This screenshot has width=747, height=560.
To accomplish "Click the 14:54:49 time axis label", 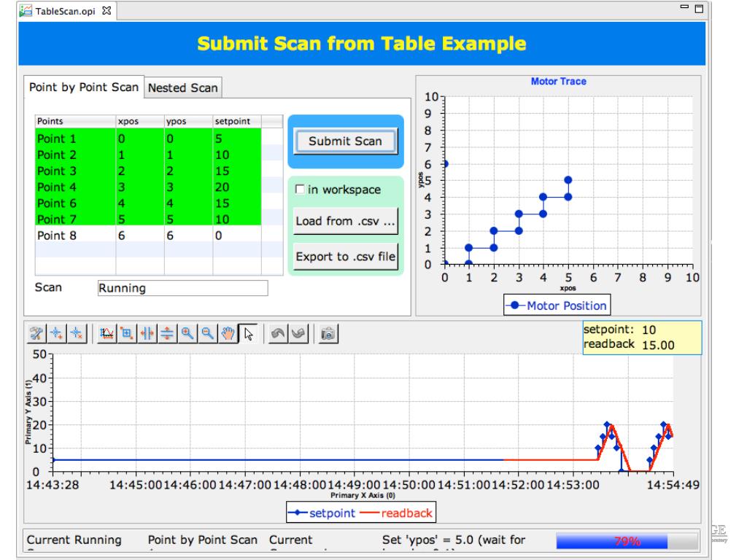I will [673, 485].
